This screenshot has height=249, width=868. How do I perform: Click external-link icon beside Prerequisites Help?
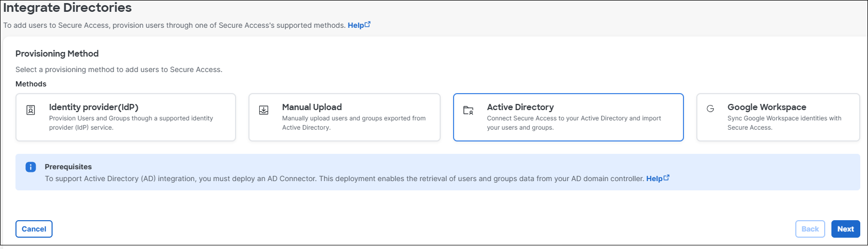click(666, 178)
